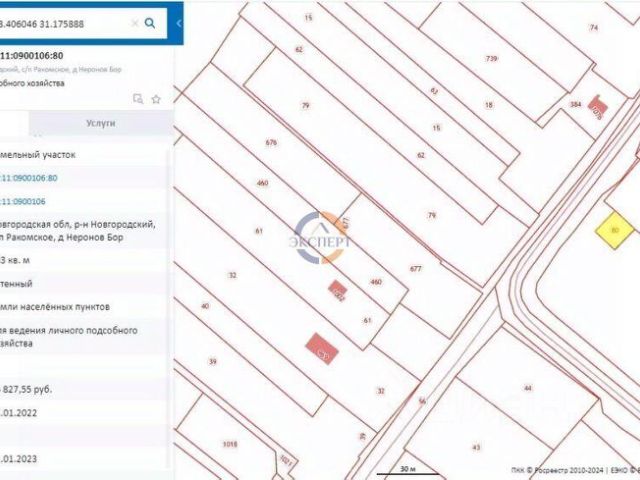This screenshot has width=640, height=480.
Task: Clear the coordinates search field
Action: 135,23
